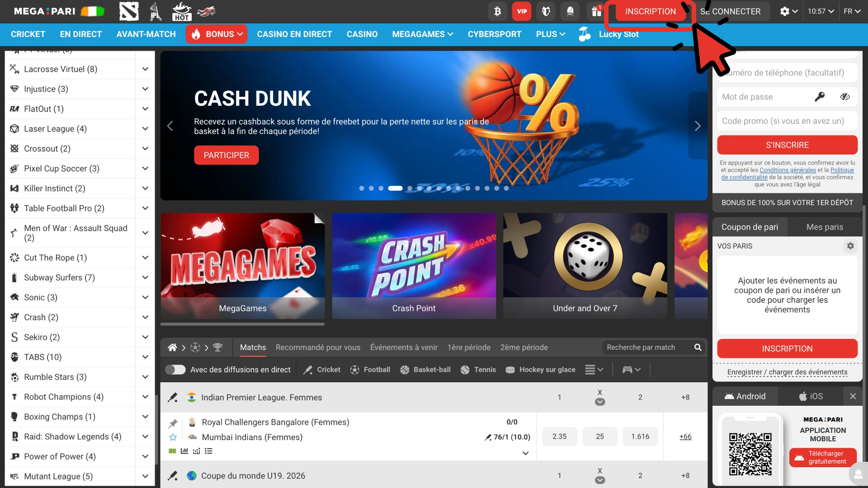Screen dimensions: 868x488
Task: Show next banner slide arrow
Action: pyautogui.click(x=698, y=126)
